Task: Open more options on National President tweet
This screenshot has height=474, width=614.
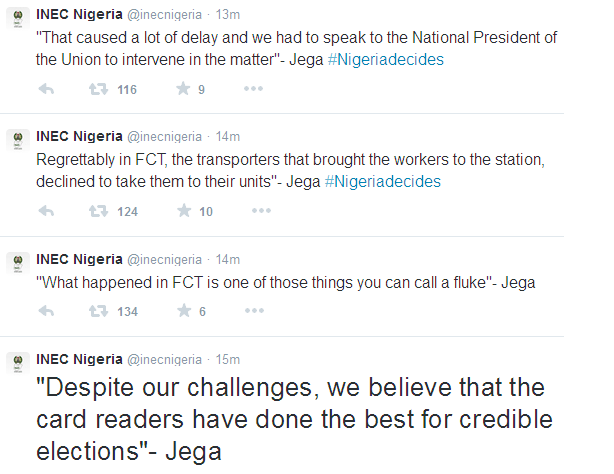Action: point(255,90)
